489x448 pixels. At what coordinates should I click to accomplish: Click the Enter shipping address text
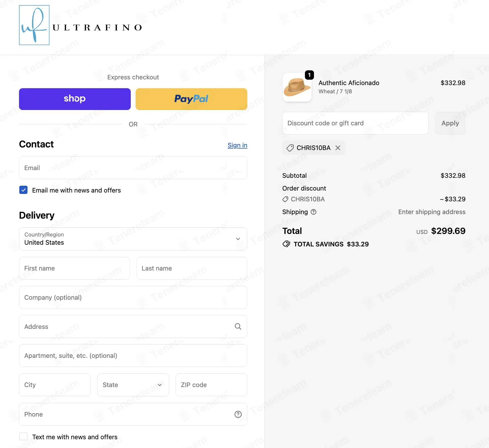[x=432, y=212]
